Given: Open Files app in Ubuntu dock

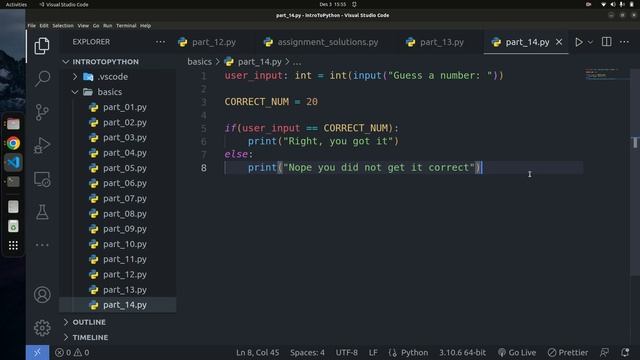Looking at the screenshot, I should click(x=13, y=124).
